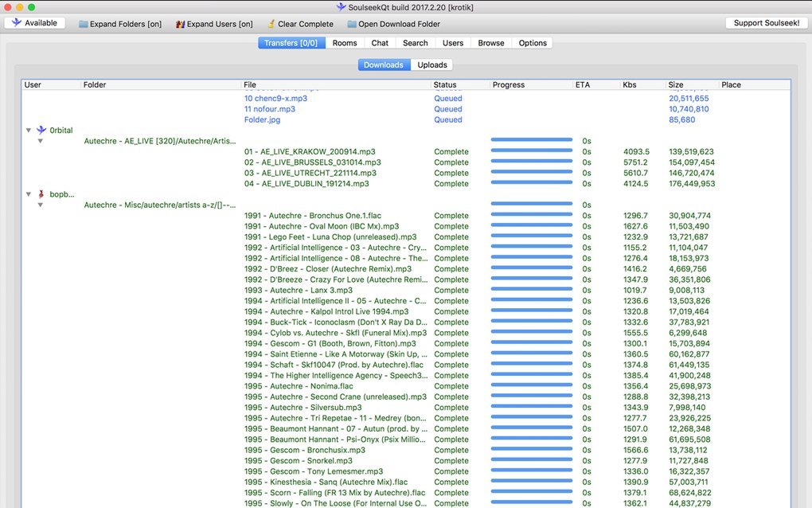The width and height of the screenshot is (812, 508).
Task: Select 1993 - Autechre - Lanx 3.mp3
Action: tap(299, 291)
